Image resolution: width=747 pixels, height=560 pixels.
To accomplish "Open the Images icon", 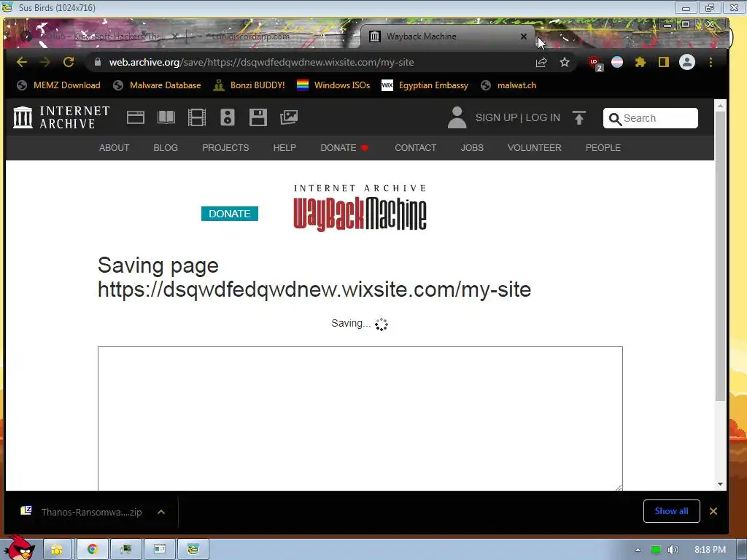I will [x=289, y=117].
